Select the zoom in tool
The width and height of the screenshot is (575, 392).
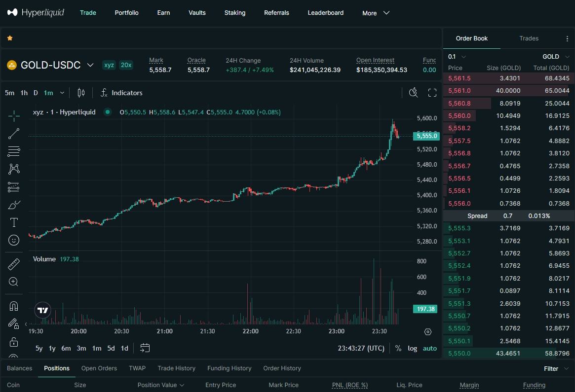click(13, 282)
